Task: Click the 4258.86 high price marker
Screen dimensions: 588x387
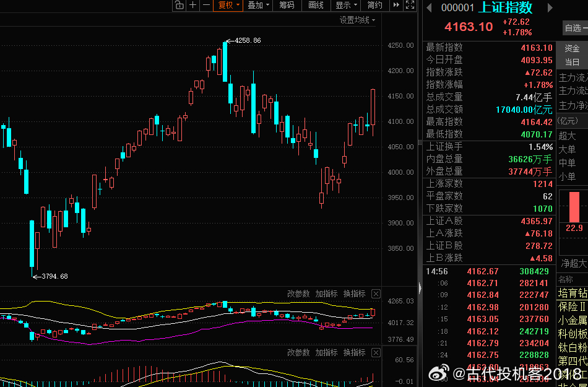Action: click(x=248, y=40)
